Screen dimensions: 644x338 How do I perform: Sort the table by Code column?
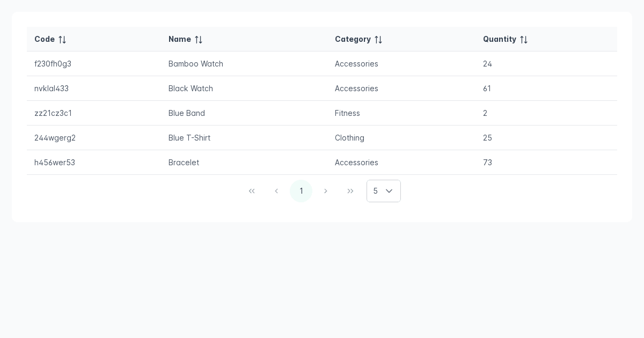point(50,39)
